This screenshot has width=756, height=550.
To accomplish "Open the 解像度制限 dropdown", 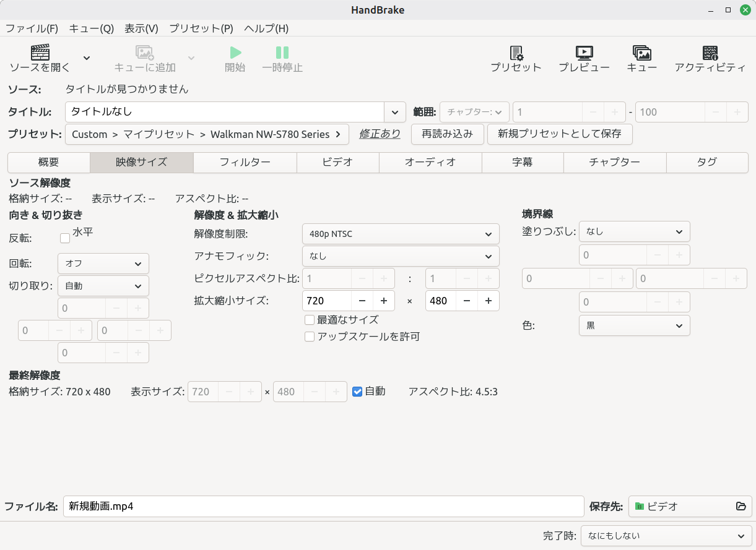I will [400, 234].
